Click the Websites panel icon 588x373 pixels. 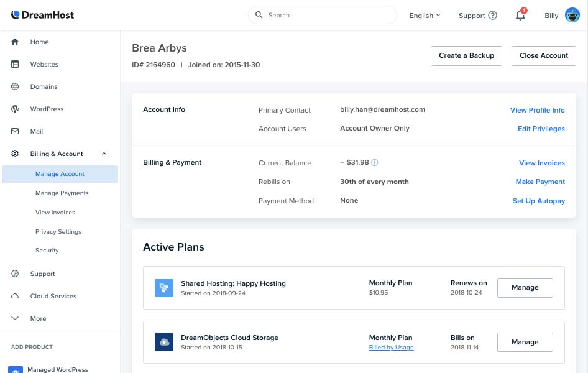[x=15, y=64]
